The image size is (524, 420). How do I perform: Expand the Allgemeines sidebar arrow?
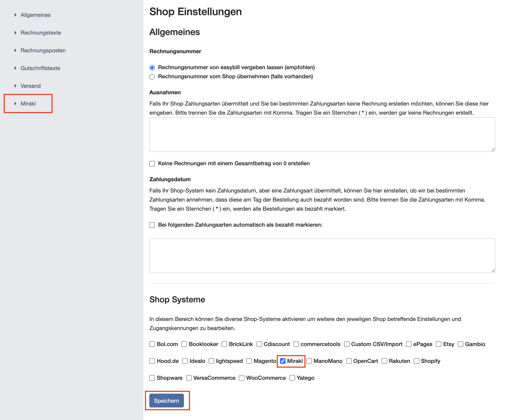15,15
